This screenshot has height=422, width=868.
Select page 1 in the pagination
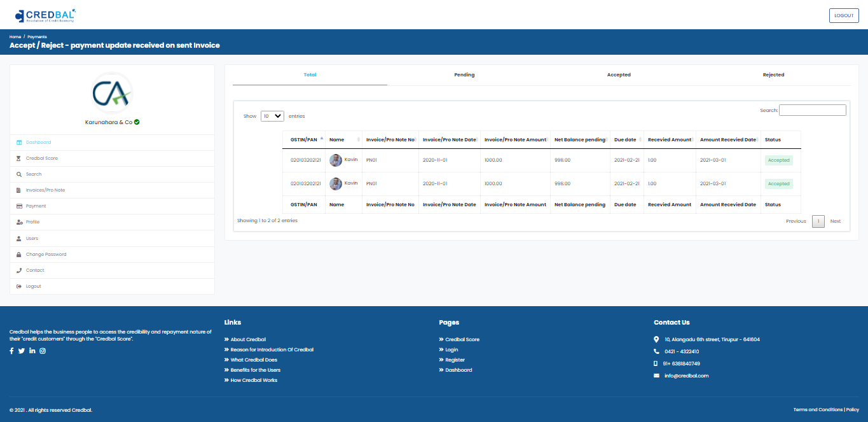pos(818,222)
